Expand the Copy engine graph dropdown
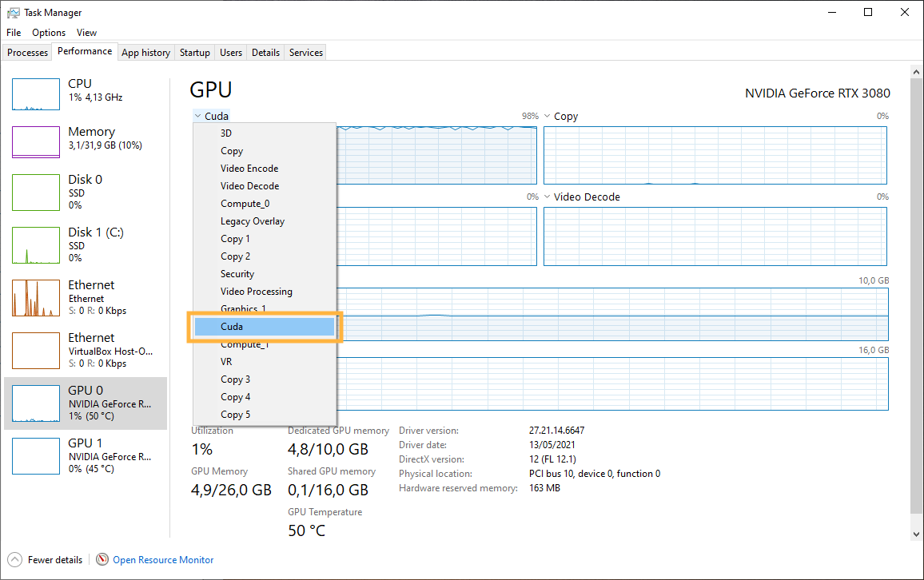Image resolution: width=924 pixels, height=580 pixels. click(548, 117)
